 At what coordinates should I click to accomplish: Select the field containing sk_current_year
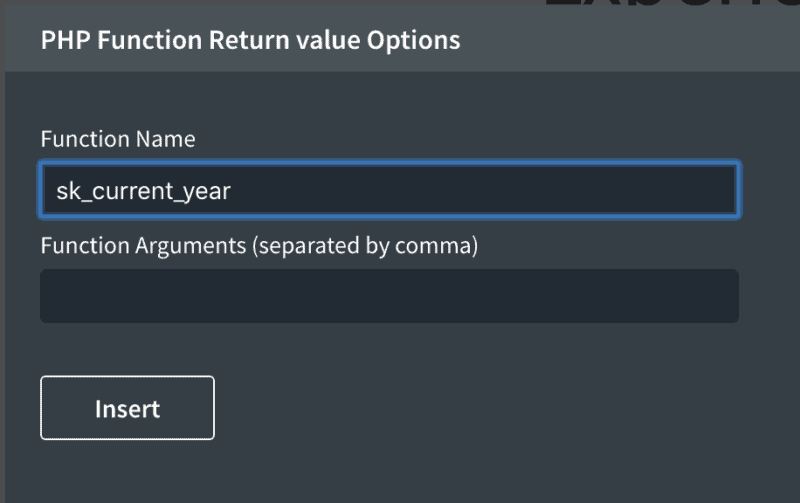[389, 190]
